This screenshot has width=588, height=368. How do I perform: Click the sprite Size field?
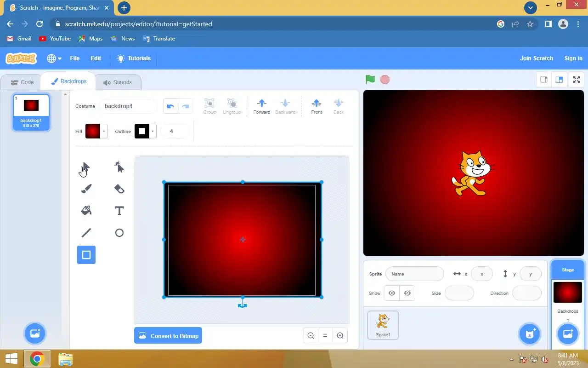pos(459,293)
